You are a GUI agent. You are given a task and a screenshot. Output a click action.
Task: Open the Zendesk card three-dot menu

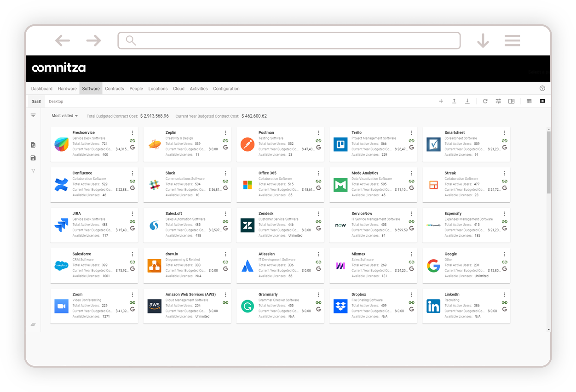coord(318,214)
